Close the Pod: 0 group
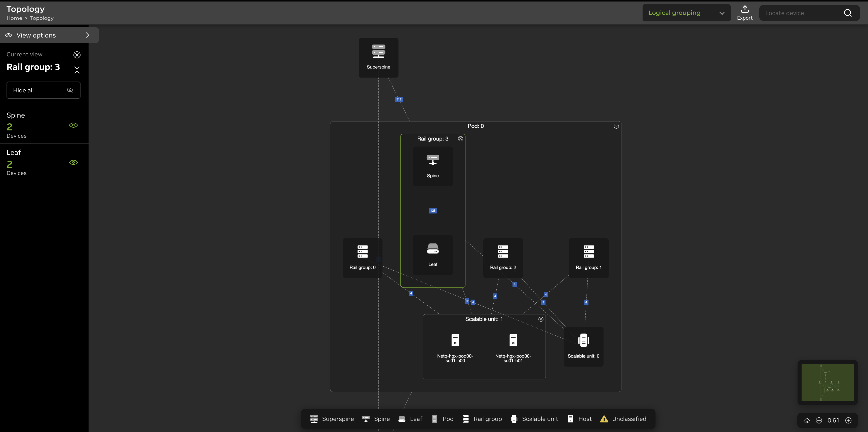Viewport: 868px width, 432px height. click(x=616, y=126)
